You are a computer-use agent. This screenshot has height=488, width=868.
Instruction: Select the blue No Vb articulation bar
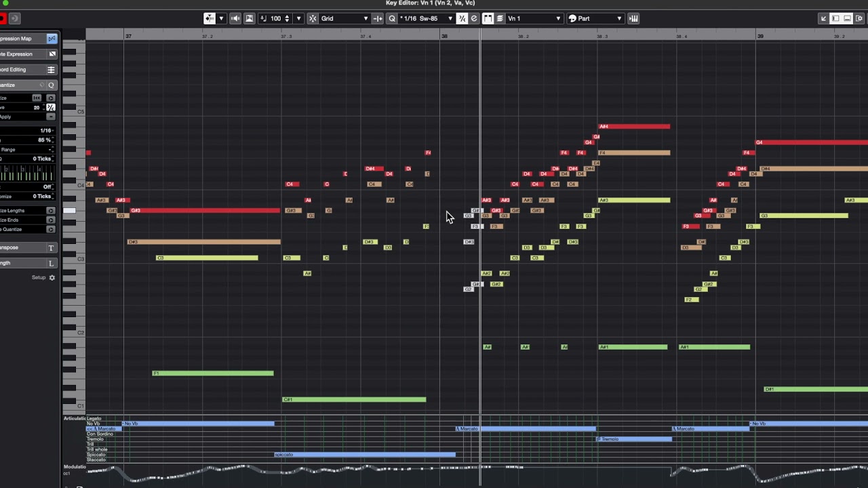click(x=198, y=424)
